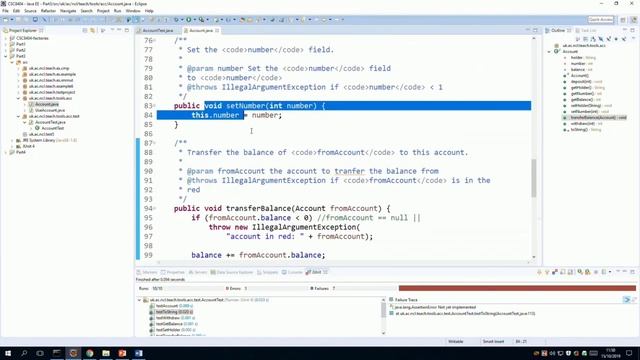Expand the Part1 project
The image size is (640, 360).
click(x=6, y=44)
